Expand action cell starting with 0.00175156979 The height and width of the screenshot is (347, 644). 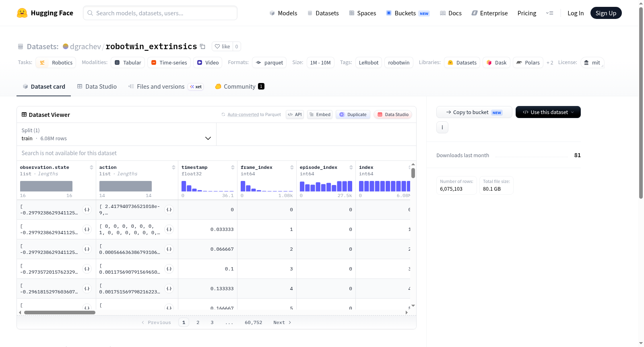point(169,289)
